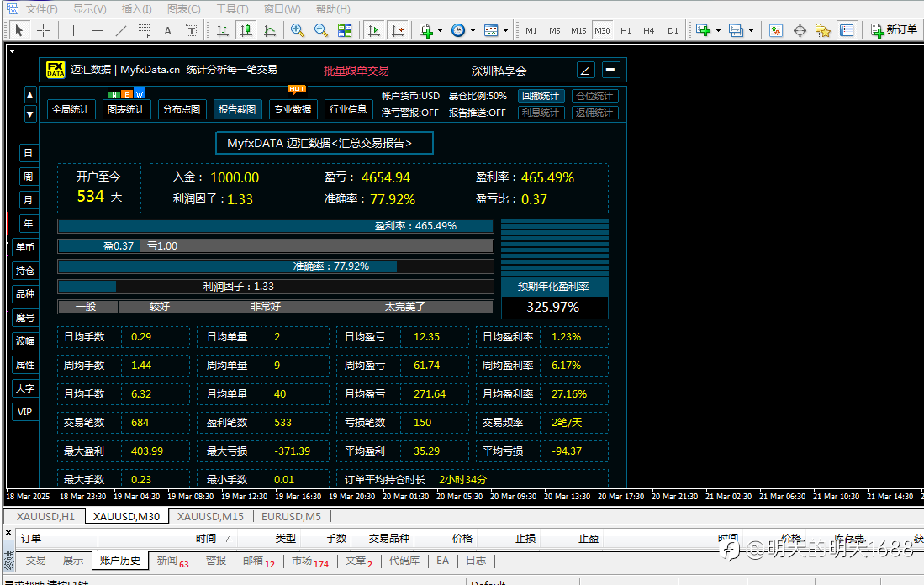Click the 专业数据 button
This screenshot has height=585, width=924.
point(293,109)
